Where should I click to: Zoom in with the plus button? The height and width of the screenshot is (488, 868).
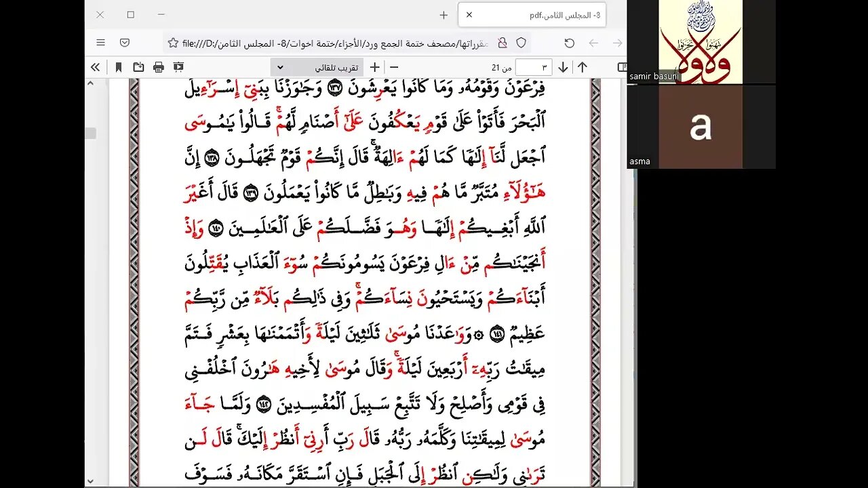pyautogui.click(x=374, y=67)
